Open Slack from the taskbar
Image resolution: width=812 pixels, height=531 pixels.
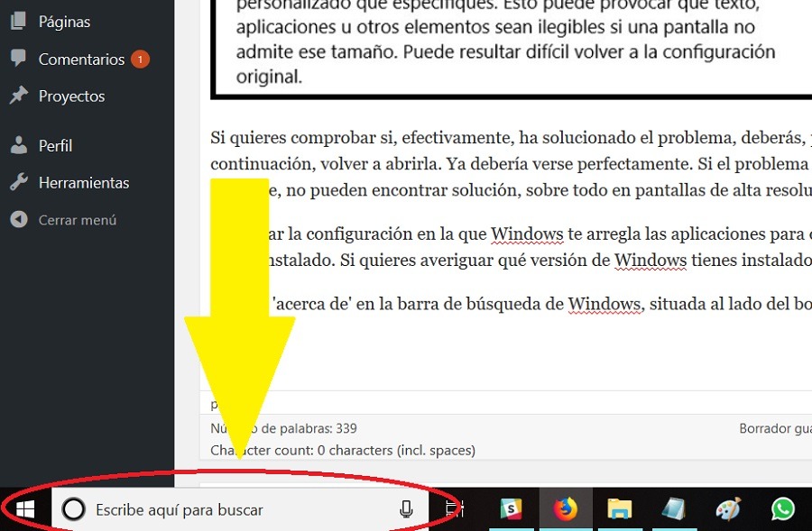[x=511, y=509]
